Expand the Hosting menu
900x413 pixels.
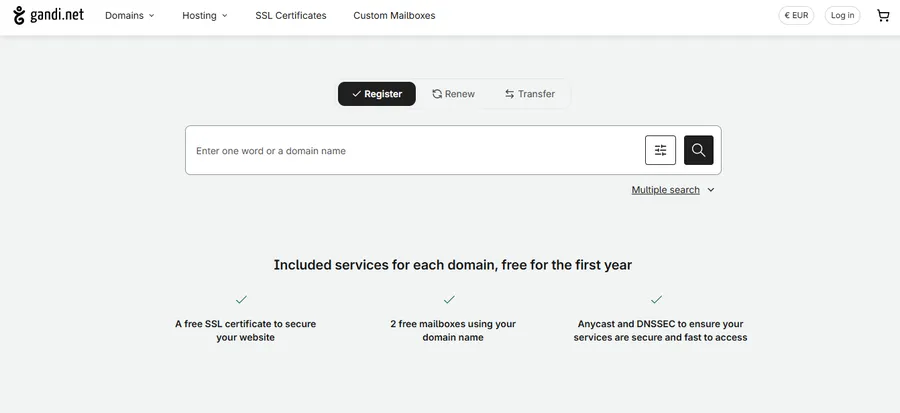(x=205, y=15)
